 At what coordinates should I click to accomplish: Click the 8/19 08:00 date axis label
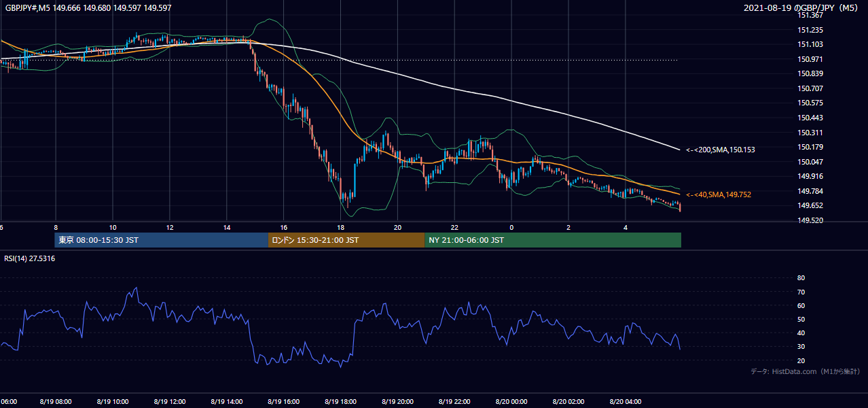(54, 402)
